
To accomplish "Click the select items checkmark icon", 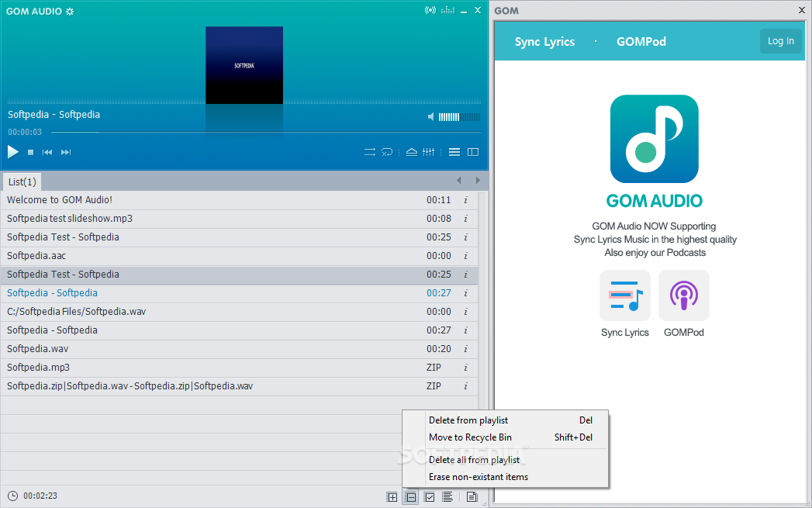I will [x=430, y=497].
